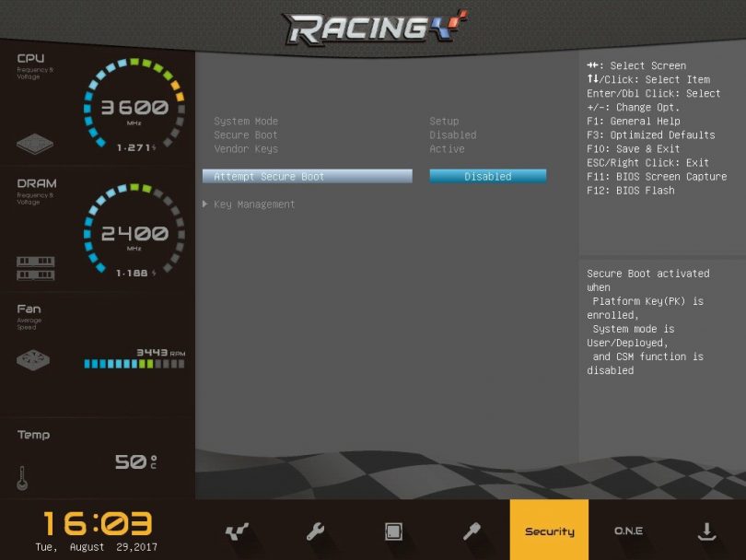Click the fan speed RPM bar

[134, 364]
